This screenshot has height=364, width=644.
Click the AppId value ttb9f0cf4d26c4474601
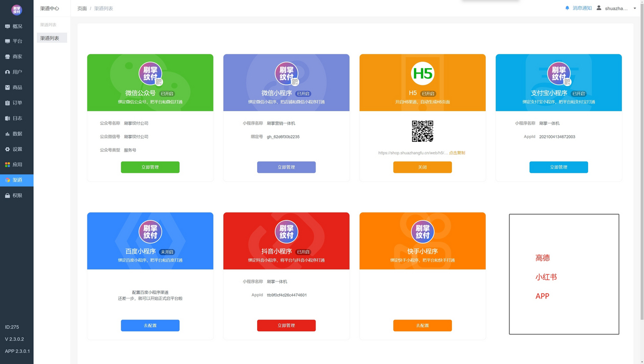pyautogui.click(x=287, y=295)
